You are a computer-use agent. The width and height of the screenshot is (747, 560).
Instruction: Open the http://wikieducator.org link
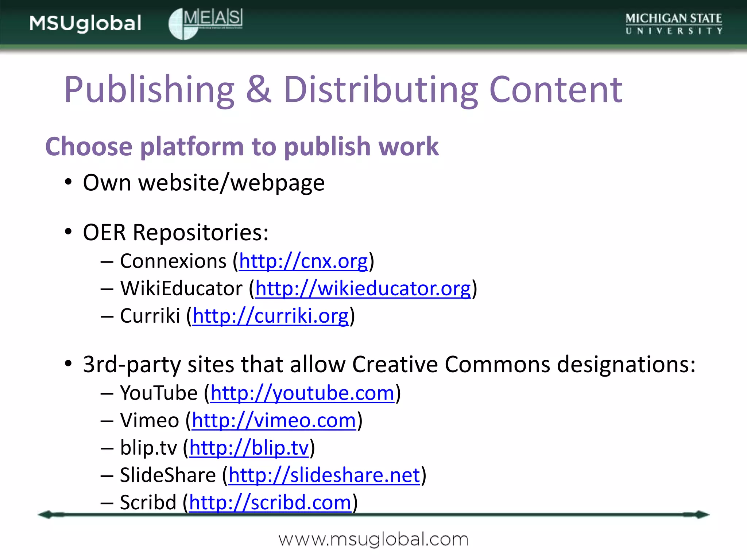pyautogui.click(x=363, y=289)
